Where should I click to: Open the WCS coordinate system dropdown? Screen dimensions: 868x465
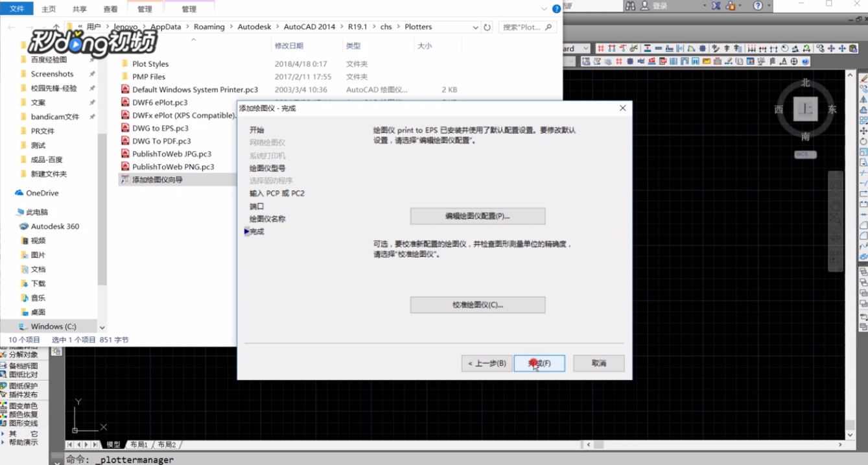tap(806, 154)
